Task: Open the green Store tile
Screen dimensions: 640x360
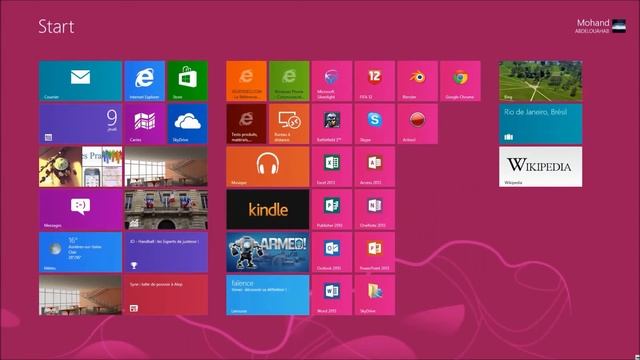Action: pyautogui.click(x=187, y=81)
